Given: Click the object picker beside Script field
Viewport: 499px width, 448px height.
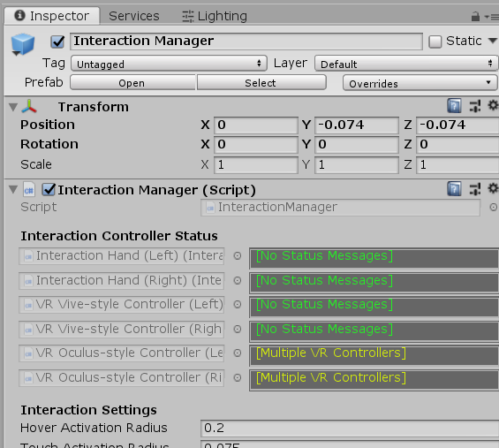Looking at the screenshot, I should pos(494,208).
